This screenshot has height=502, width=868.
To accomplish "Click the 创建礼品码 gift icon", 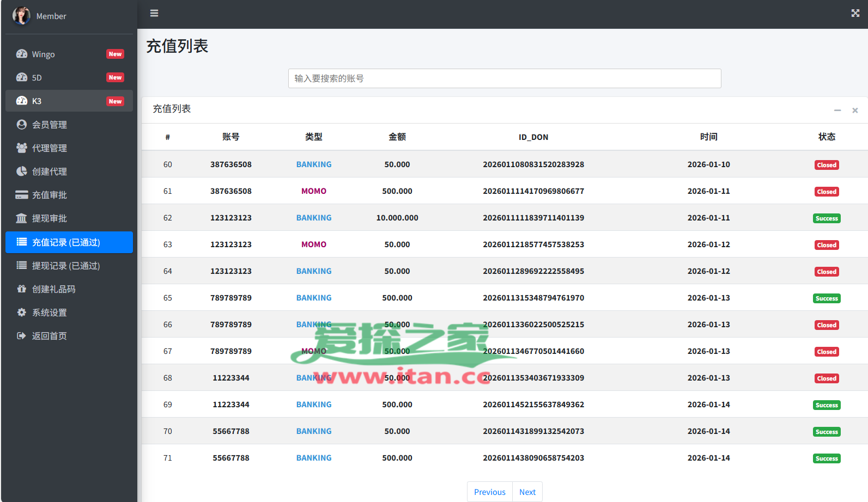I will coord(22,289).
